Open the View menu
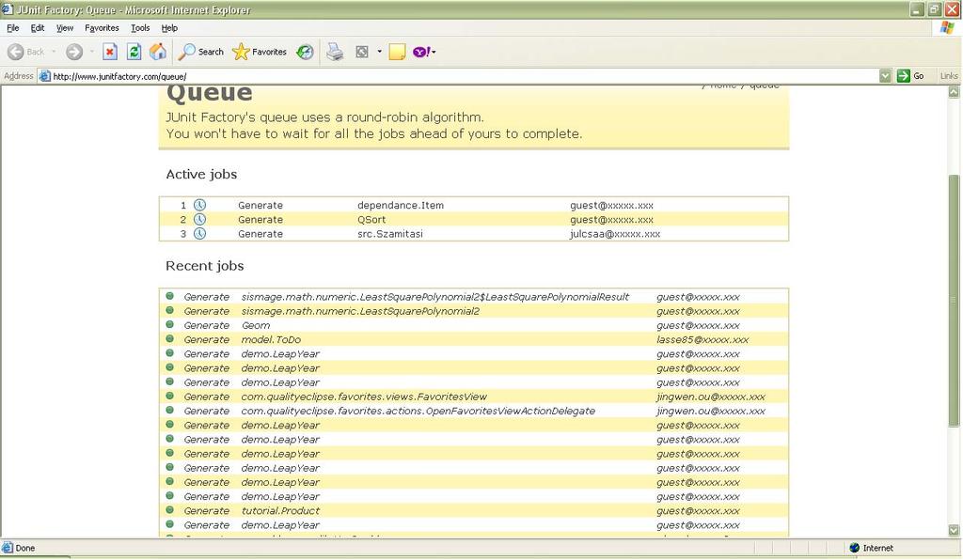The image size is (963, 560). coord(65,27)
